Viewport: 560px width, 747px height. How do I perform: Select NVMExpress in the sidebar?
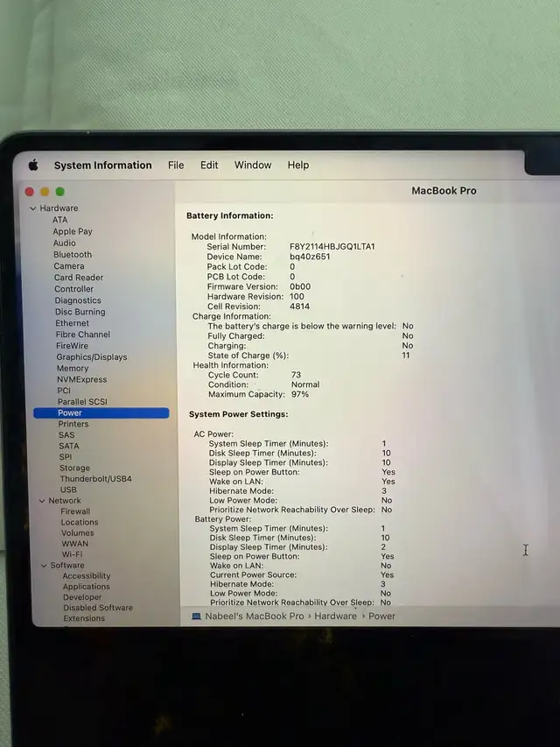point(81,380)
